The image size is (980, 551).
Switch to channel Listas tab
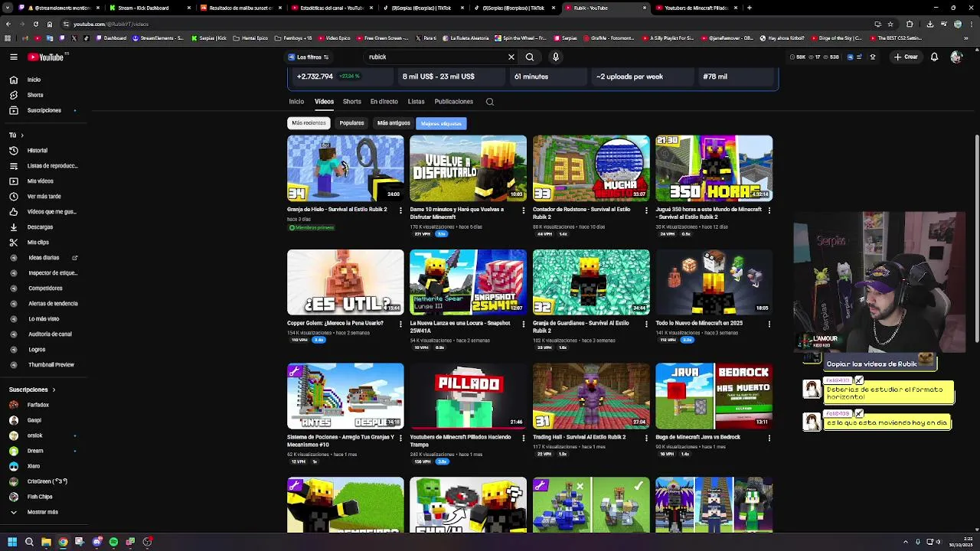[x=416, y=102]
